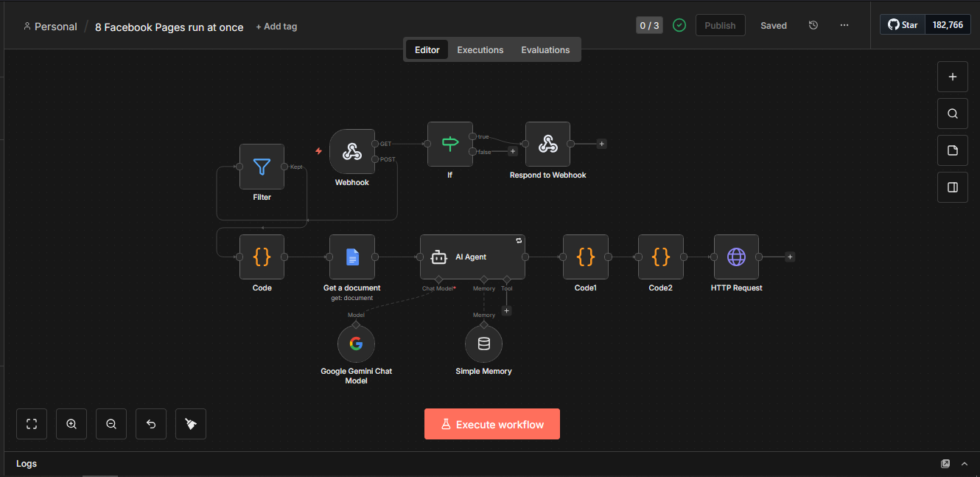Open the canvas search icon
The height and width of the screenshot is (477, 980).
tap(953, 114)
